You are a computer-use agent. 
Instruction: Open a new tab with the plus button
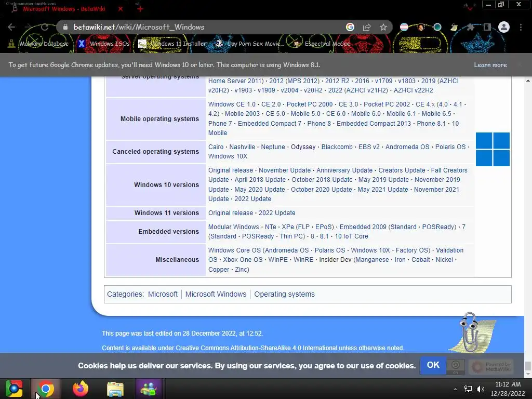click(x=140, y=9)
